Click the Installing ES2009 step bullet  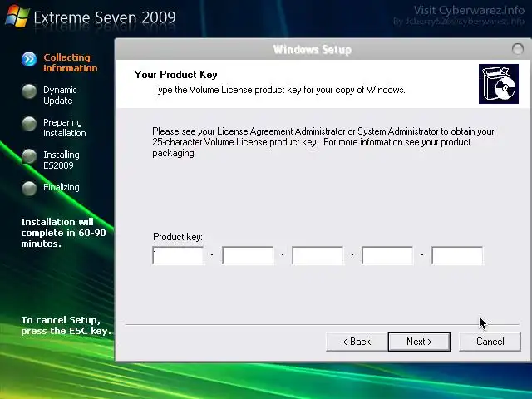point(29,156)
